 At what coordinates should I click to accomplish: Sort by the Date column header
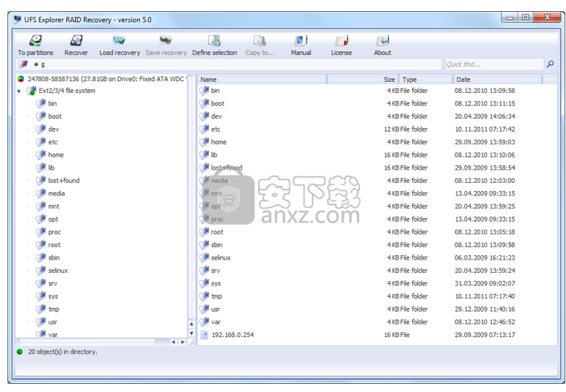tap(498, 79)
